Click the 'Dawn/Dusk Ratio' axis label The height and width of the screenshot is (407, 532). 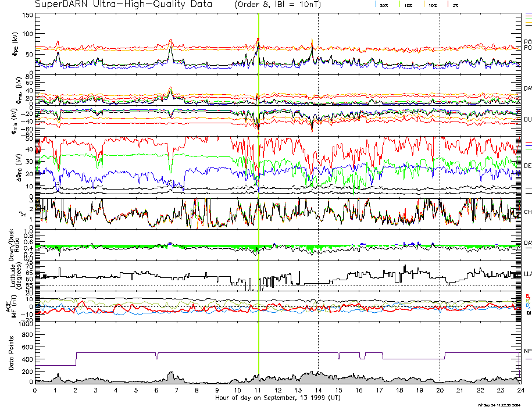[14, 245]
